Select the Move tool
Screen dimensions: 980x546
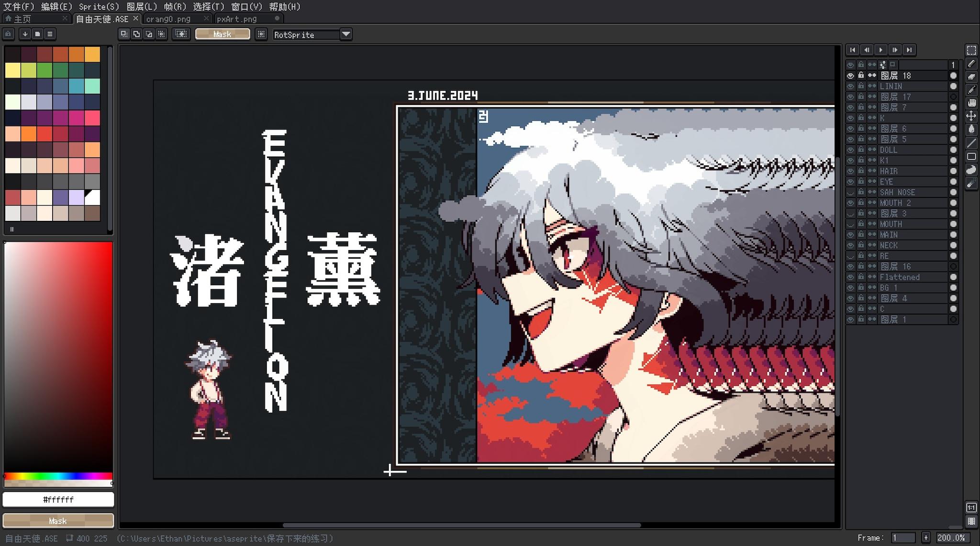point(971,116)
